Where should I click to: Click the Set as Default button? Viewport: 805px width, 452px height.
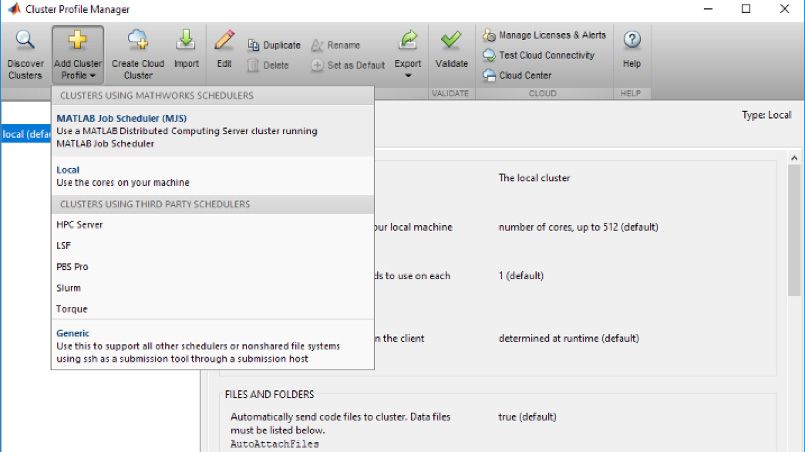click(348, 65)
